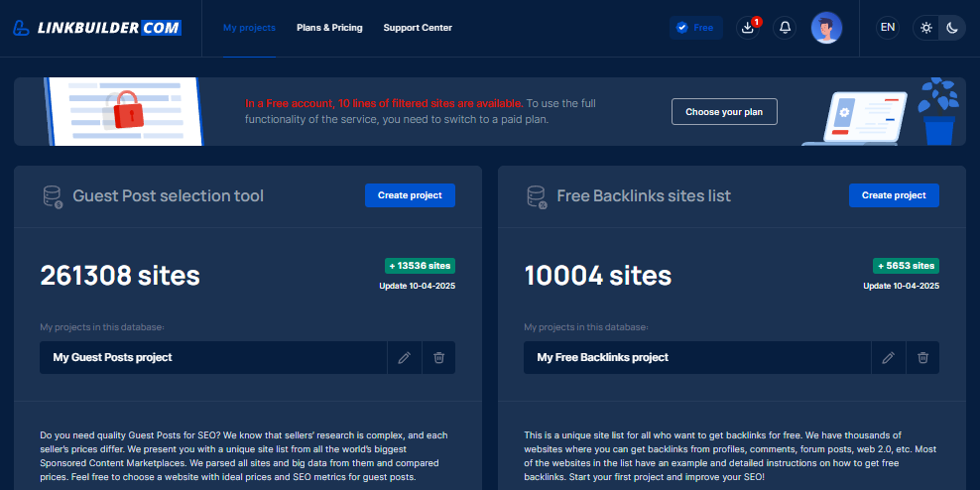Open the downloads icon with red badge
Viewport: 980px width, 490px height.
click(748, 28)
